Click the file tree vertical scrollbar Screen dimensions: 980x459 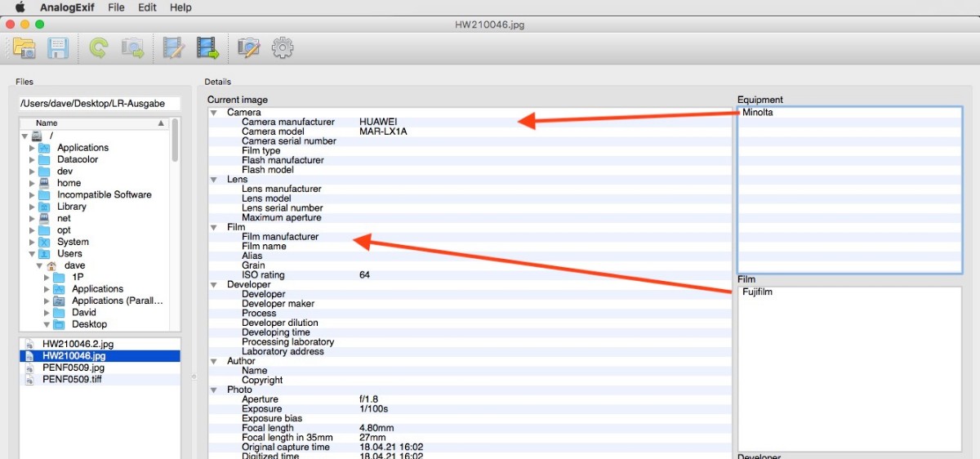click(175, 143)
